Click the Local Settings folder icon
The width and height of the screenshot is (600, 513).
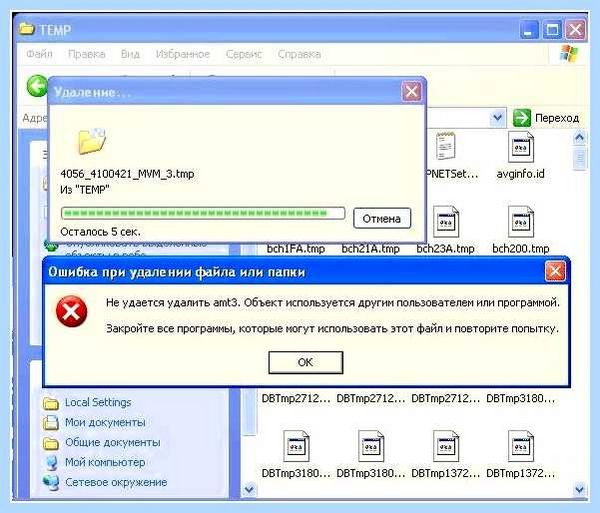(51, 403)
